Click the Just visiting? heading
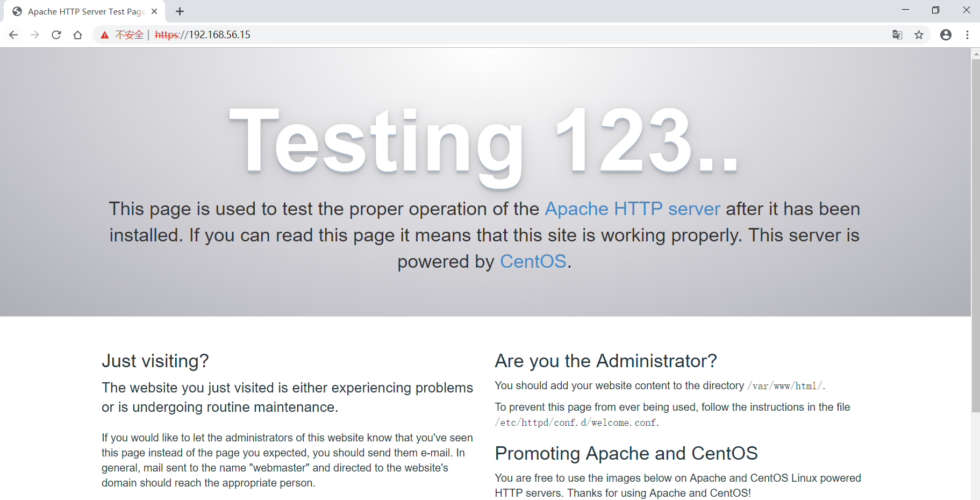The height and width of the screenshot is (500, 980). tap(155, 361)
